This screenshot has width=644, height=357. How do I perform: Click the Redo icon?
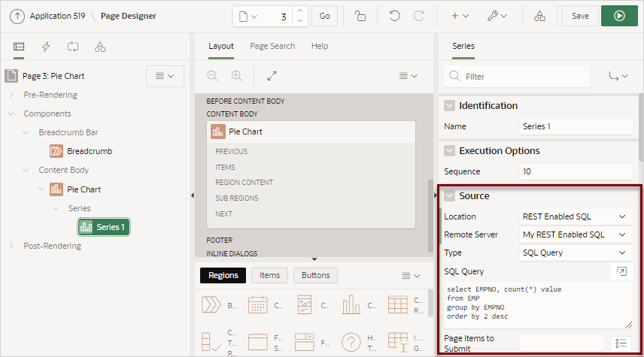(x=418, y=16)
